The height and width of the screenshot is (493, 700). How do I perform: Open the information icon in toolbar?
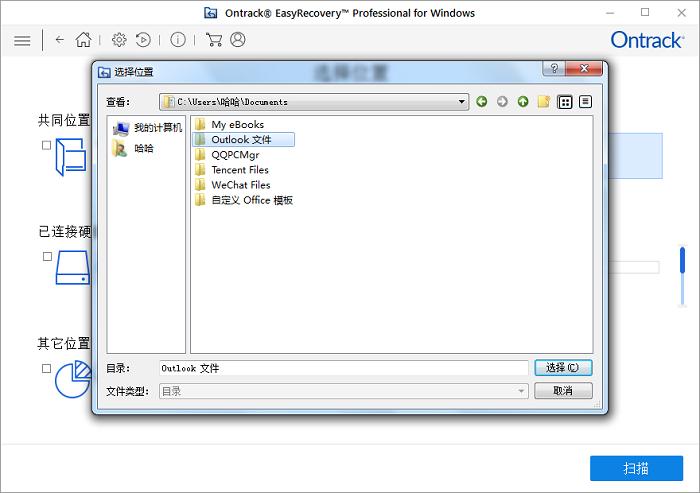(178, 40)
